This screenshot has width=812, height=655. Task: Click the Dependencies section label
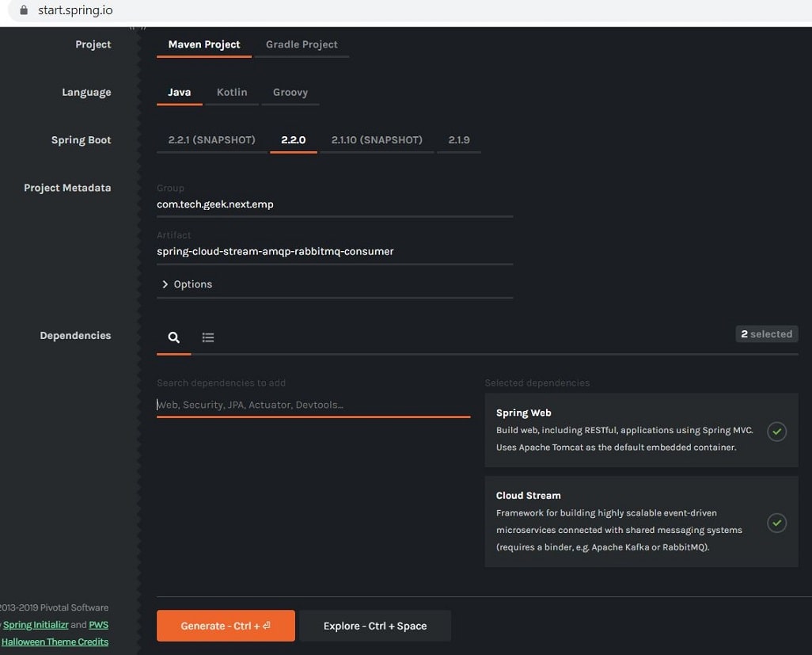[75, 335]
